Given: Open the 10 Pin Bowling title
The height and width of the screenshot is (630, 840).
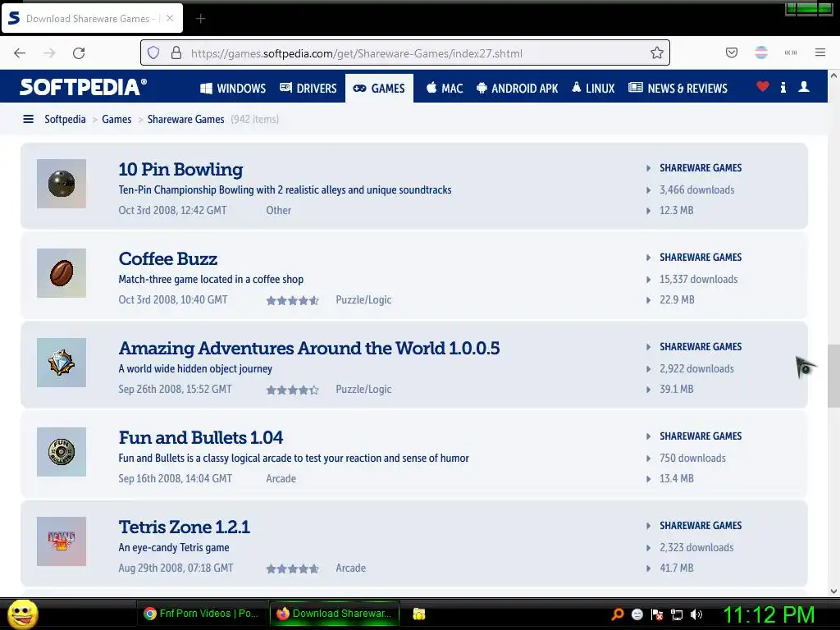Looking at the screenshot, I should coord(180,169).
